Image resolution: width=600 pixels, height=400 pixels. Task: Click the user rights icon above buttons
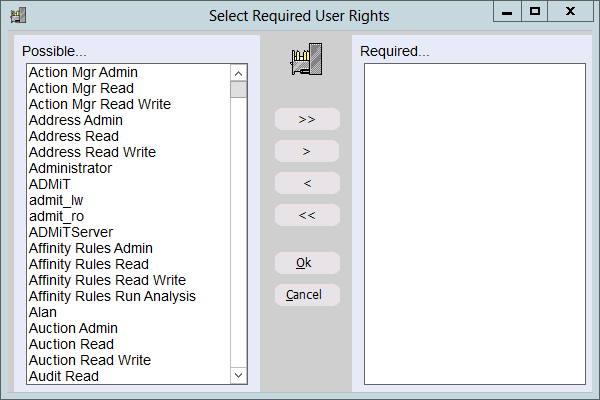tap(305, 61)
